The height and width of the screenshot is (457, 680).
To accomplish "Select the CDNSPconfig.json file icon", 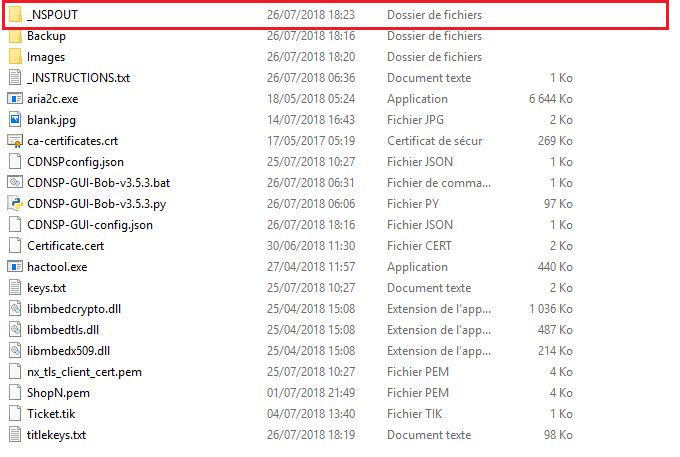I will [15, 162].
